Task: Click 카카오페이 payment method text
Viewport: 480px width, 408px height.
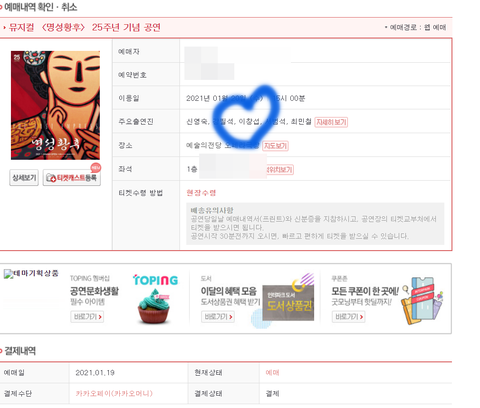Action: [114, 394]
